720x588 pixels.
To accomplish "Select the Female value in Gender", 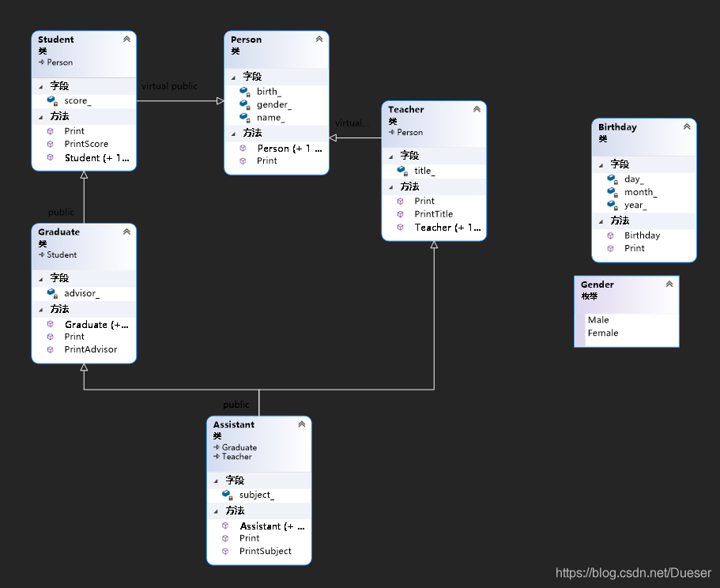I will pos(602,333).
